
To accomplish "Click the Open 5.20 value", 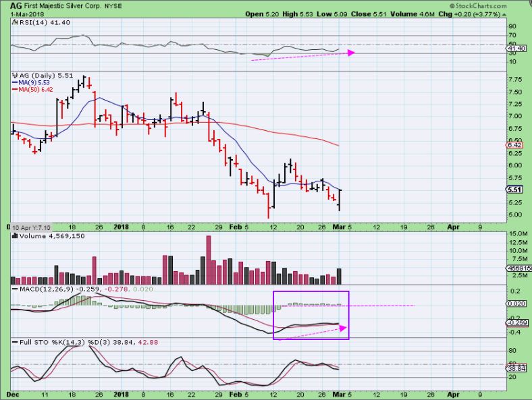I will tap(262, 14).
